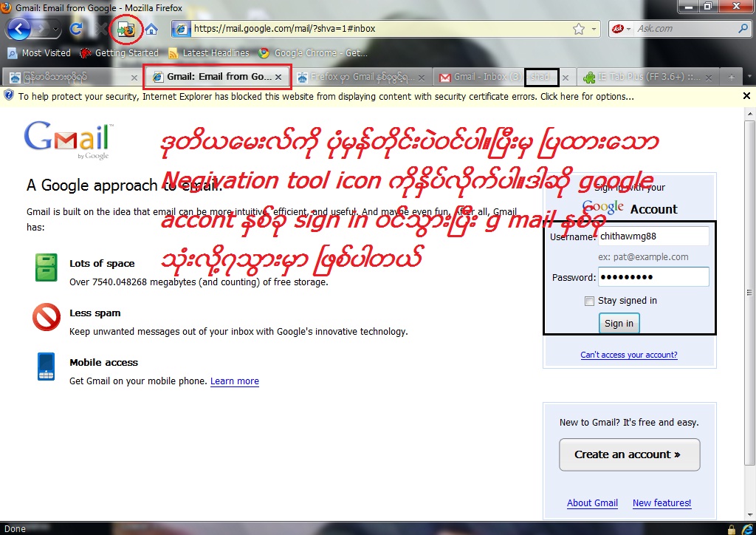
Task: Click the search magnifier icon
Action: (x=743, y=29)
